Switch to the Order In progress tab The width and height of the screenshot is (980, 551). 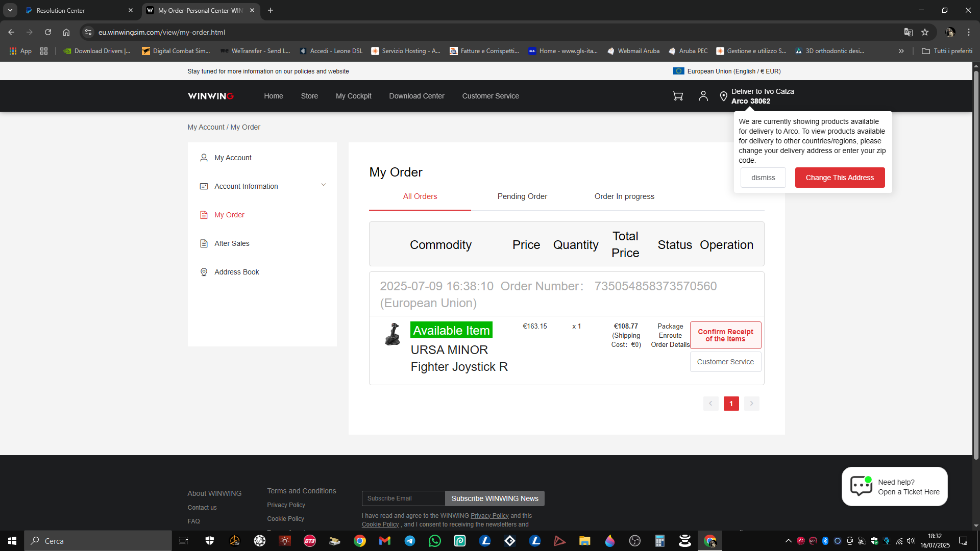(x=624, y=196)
